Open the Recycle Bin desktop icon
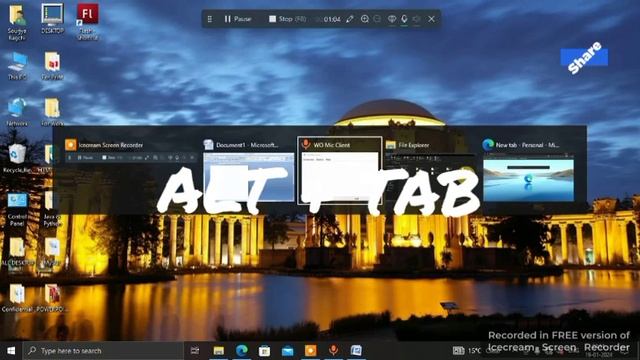The image size is (640, 360). pos(16,158)
